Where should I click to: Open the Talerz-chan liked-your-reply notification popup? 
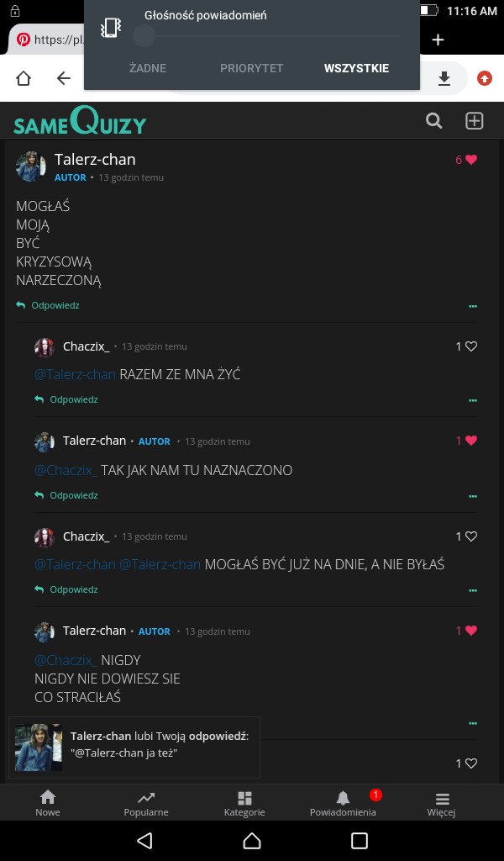[x=134, y=747]
